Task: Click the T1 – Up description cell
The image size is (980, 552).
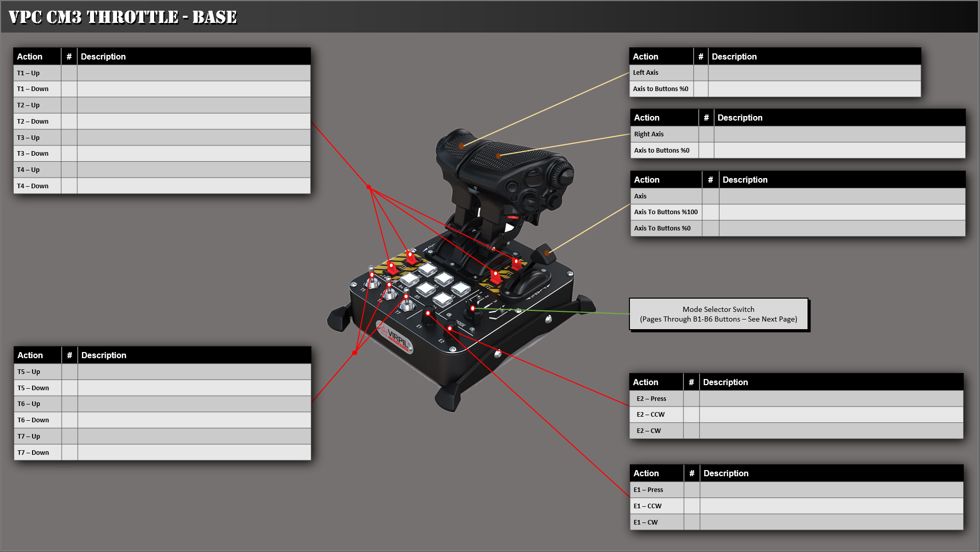Action: [x=193, y=73]
